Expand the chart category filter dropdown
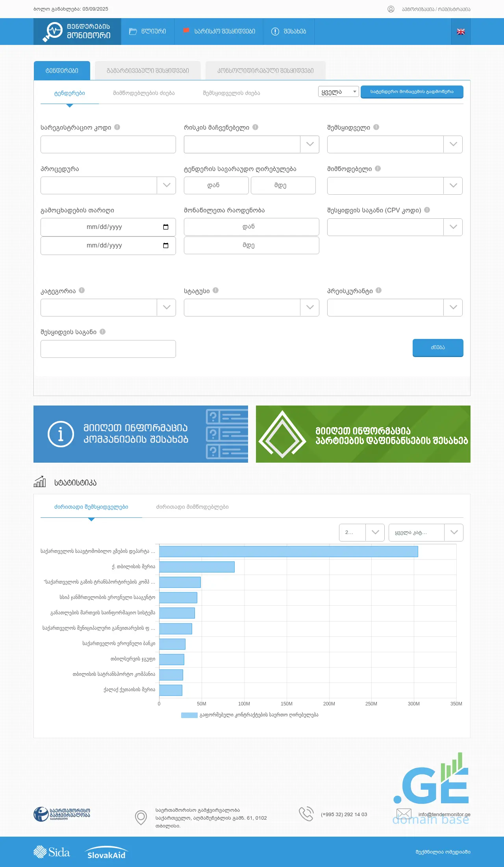The image size is (504, 867). [x=454, y=532]
